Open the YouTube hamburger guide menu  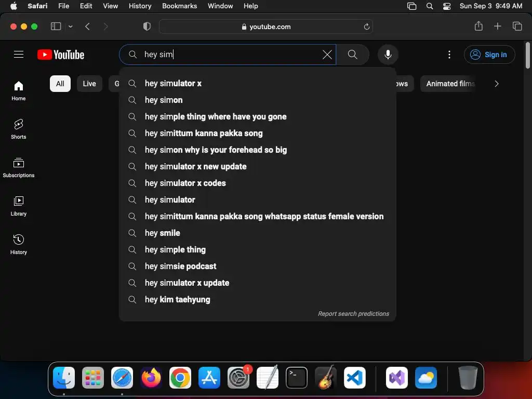[x=19, y=54]
